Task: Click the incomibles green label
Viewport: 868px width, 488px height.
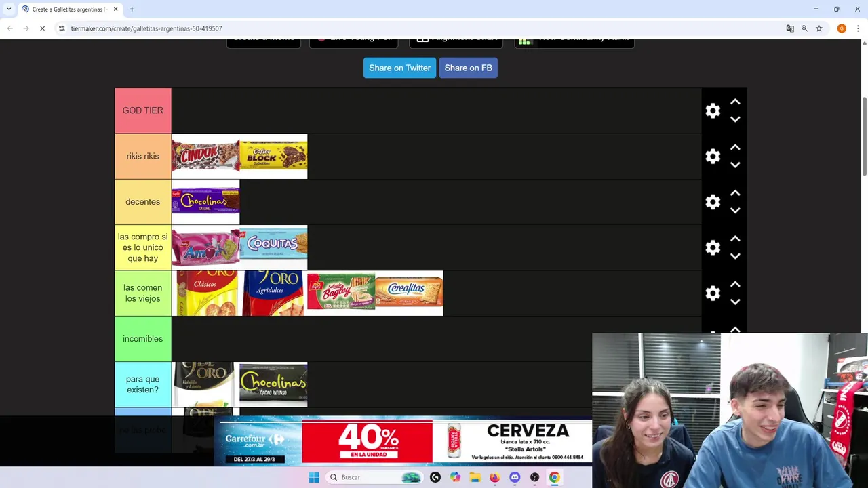Action: pyautogui.click(x=143, y=339)
